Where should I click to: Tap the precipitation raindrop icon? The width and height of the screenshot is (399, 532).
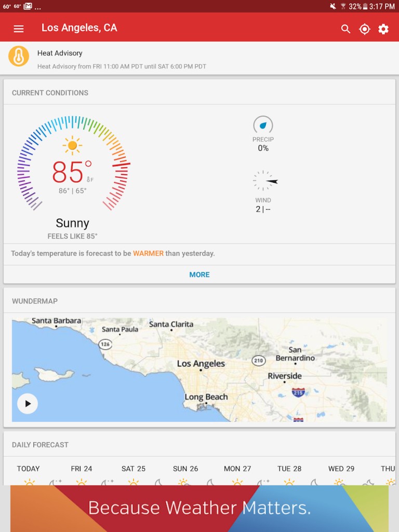pos(263,125)
